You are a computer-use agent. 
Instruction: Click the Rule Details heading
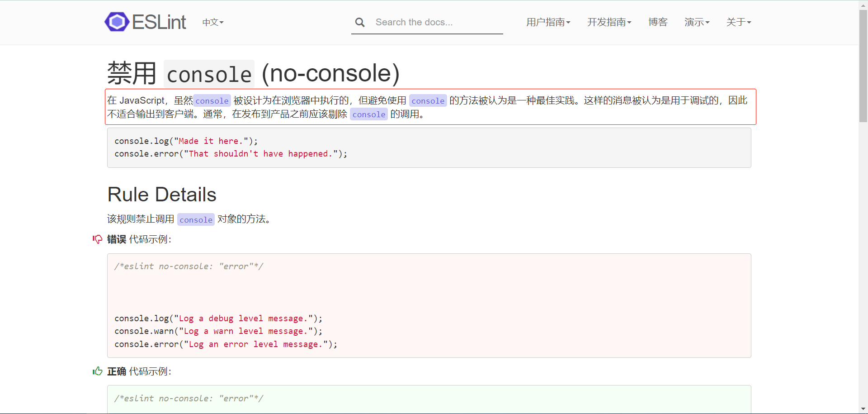pyautogui.click(x=162, y=195)
